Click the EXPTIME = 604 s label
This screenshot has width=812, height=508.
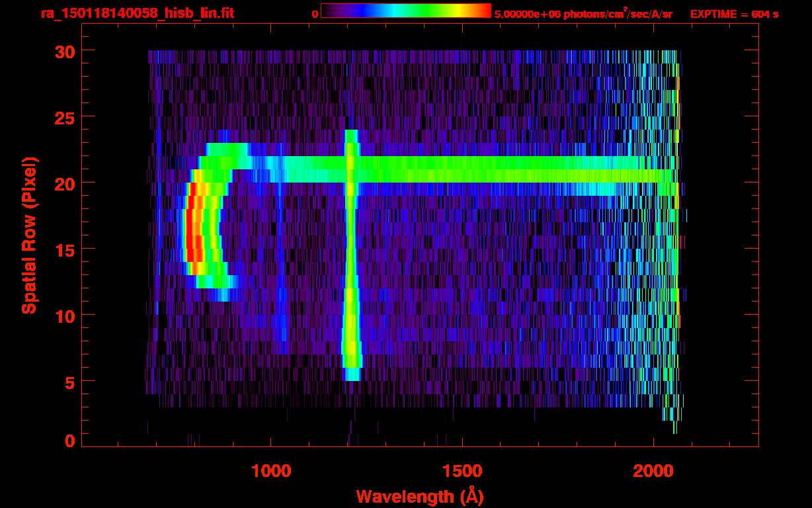(x=734, y=14)
